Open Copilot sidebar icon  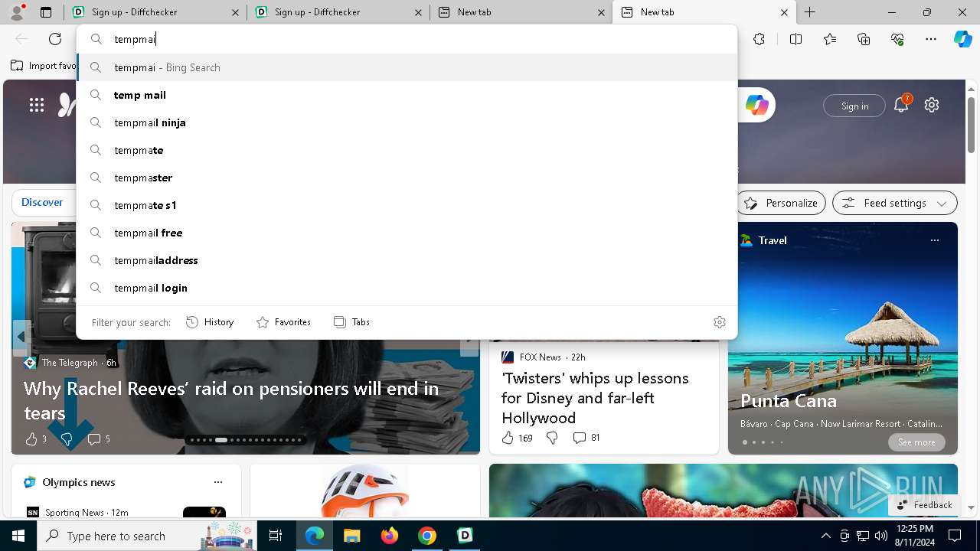[x=962, y=39]
